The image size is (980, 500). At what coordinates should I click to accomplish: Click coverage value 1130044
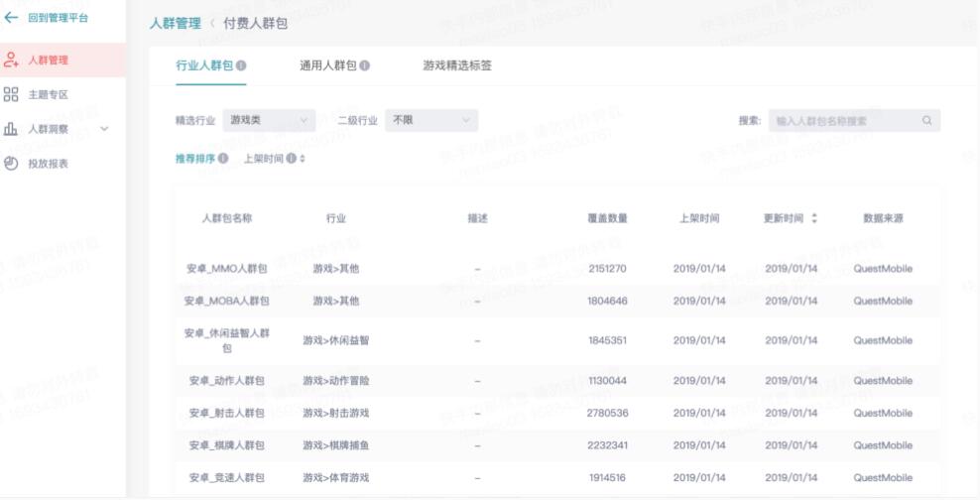pos(607,381)
